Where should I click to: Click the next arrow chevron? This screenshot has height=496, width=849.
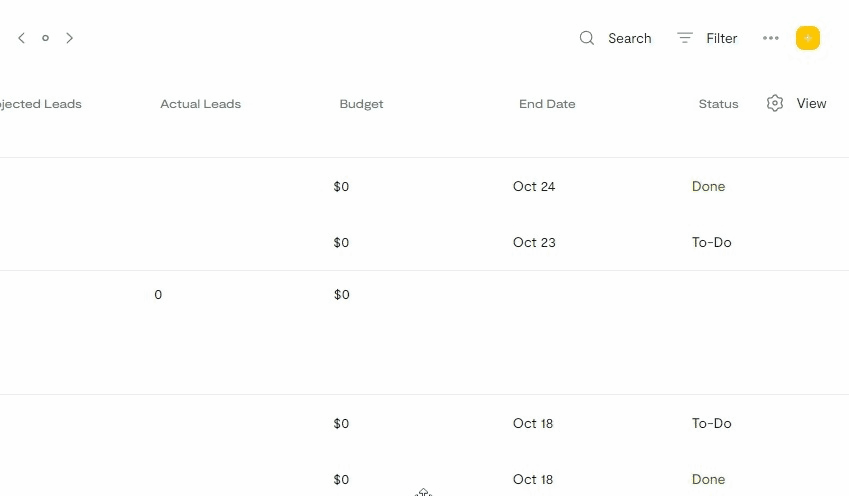69,38
